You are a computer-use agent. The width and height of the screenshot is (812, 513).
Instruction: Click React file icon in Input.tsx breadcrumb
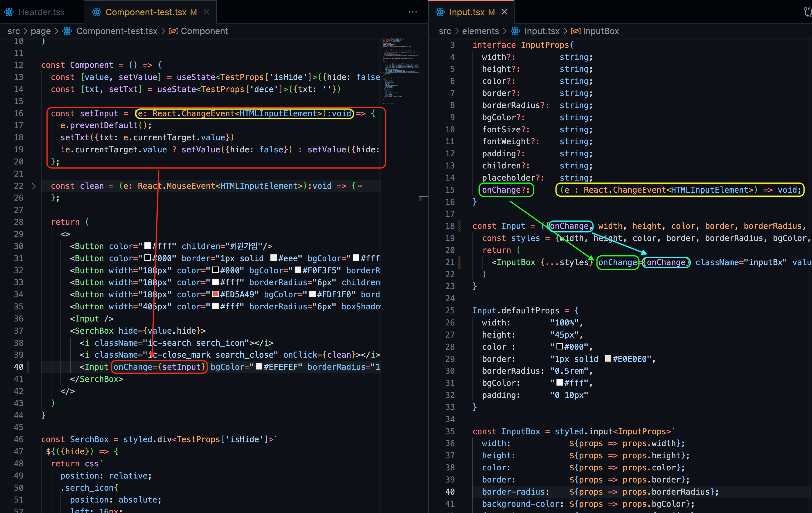coord(515,31)
